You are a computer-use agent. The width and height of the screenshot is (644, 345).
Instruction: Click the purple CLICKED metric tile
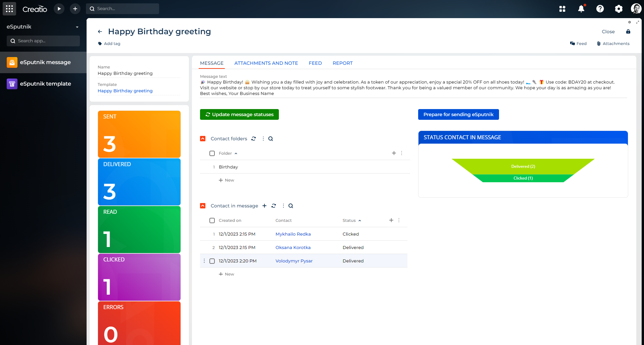coord(139,277)
